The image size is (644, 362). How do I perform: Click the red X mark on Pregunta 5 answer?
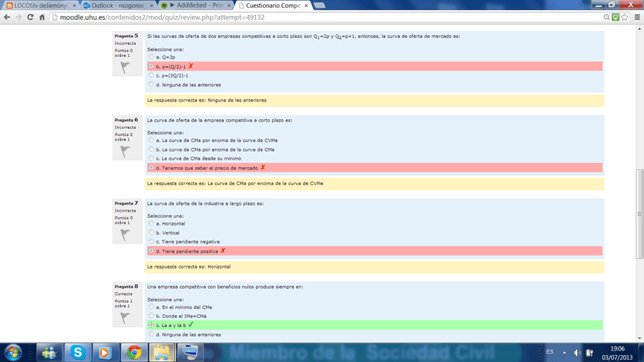pos(191,66)
